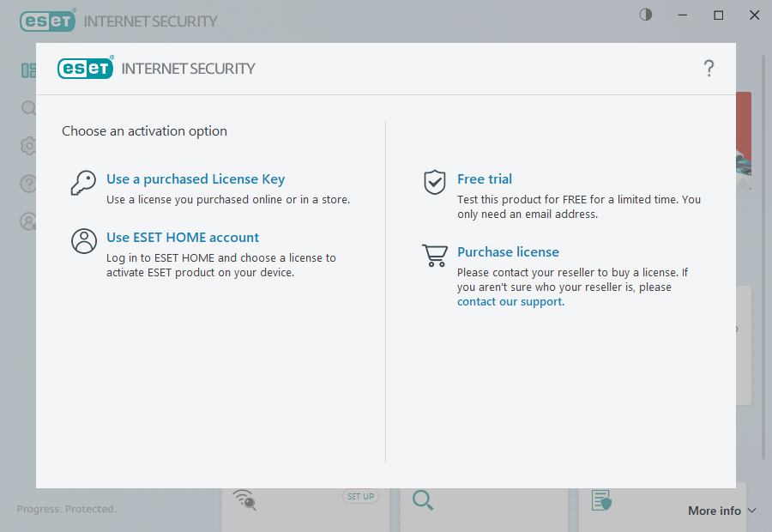Follow the contact our support link
Screen dimensions: 772x532
click(510, 301)
